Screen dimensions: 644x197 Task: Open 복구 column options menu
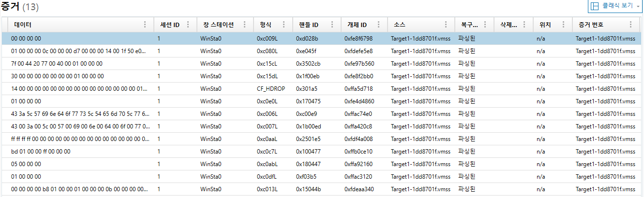click(485, 25)
